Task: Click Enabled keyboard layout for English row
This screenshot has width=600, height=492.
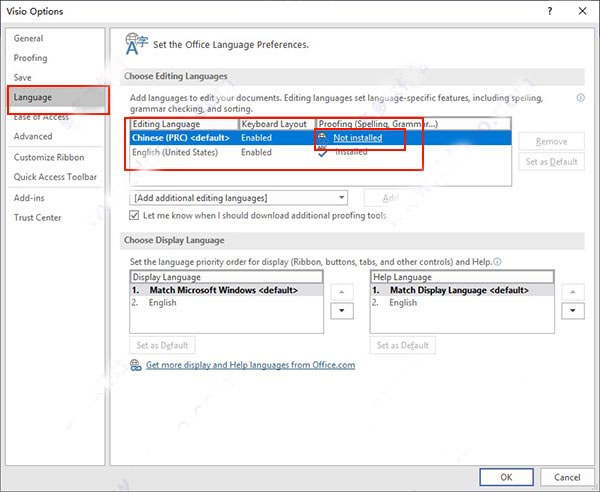Action: pyautogui.click(x=256, y=152)
